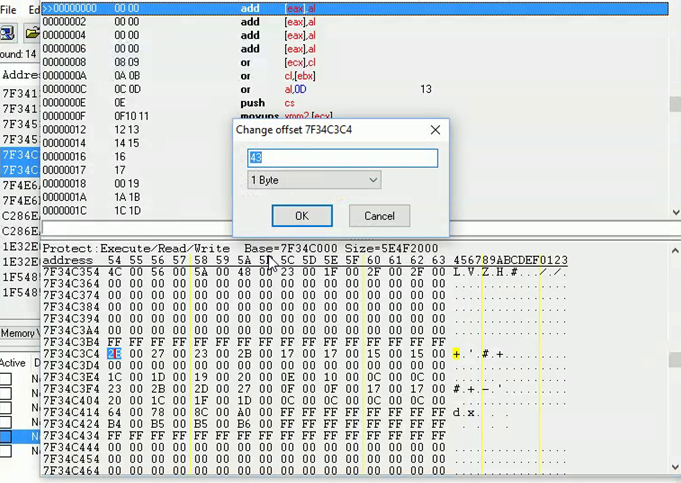This screenshot has height=483, width=681.
Task: Tick the first checkbox in Active column
Action: pyautogui.click(x=8, y=380)
